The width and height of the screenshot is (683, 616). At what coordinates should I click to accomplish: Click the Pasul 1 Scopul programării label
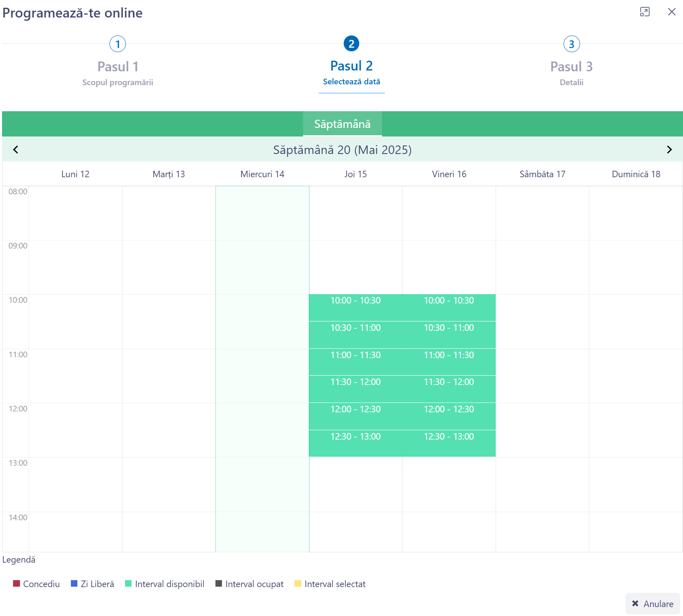pos(118,82)
